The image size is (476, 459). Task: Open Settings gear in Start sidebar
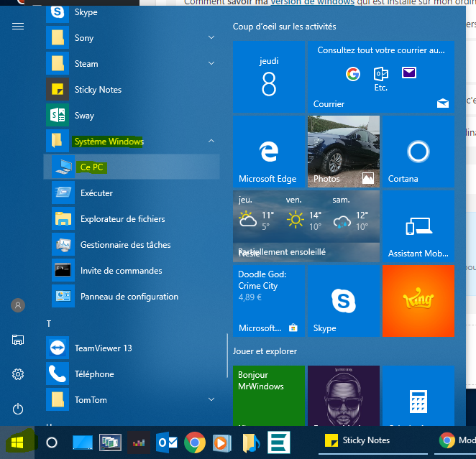(18, 374)
